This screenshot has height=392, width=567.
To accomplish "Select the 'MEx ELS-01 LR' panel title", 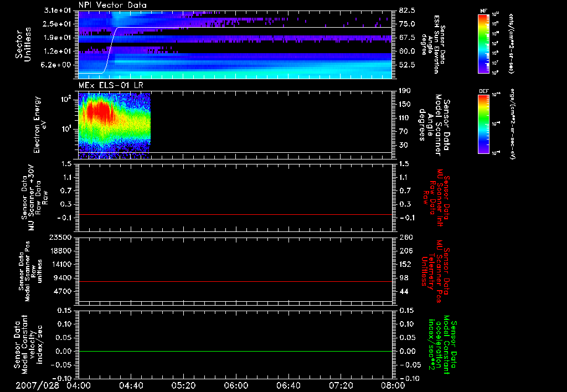I will (111, 85).
